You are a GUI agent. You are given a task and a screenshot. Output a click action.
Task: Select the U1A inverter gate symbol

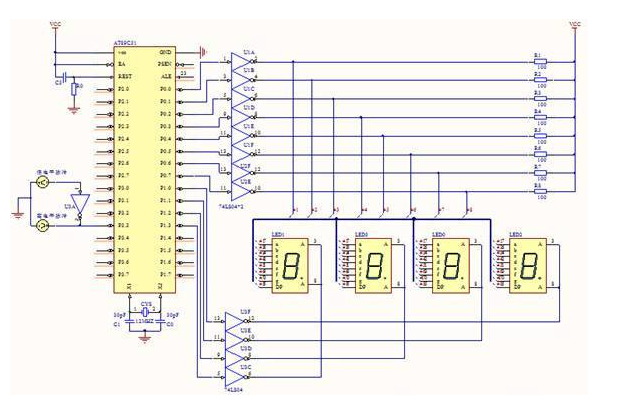coord(242,61)
